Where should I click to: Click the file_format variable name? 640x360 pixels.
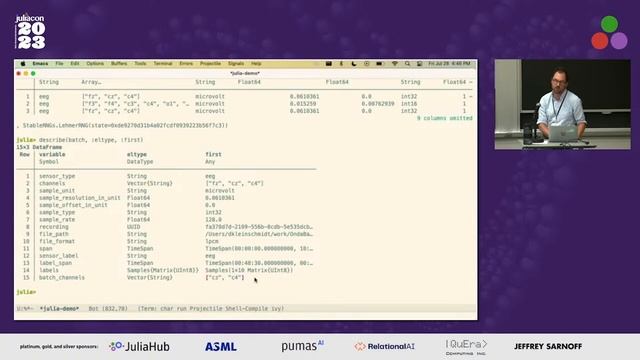click(57, 242)
